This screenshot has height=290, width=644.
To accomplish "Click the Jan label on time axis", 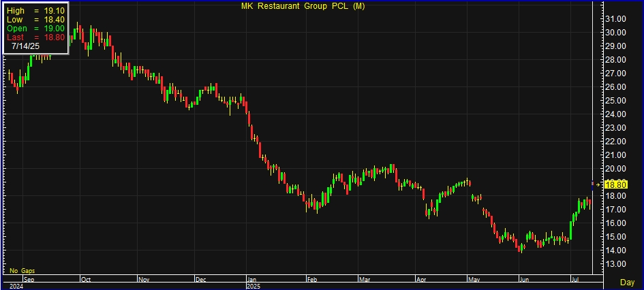I will click(x=251, y=279).
